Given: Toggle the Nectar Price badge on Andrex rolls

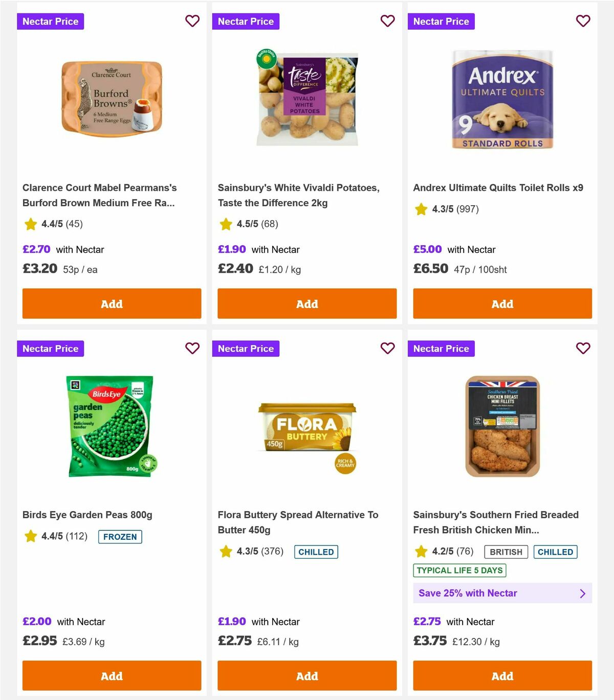Looking at the screenshot, I should (x=441, y=21).
